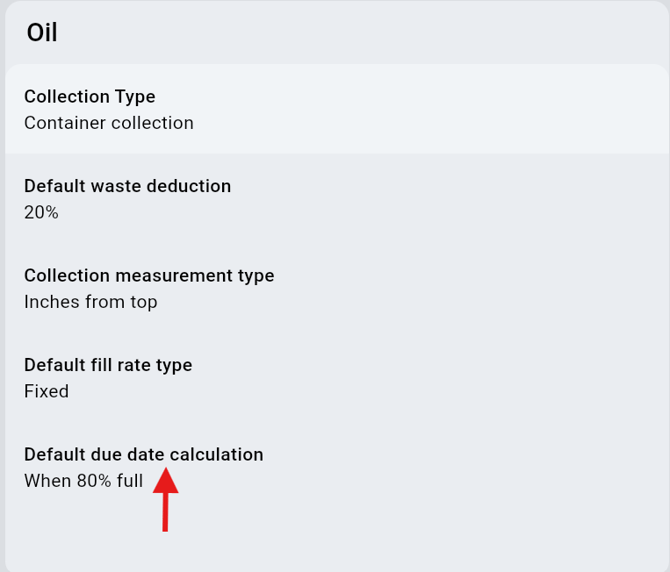Click the "Fixed" fill rate value
The width and height of the screenshot is (670, 572).
pyautogui.click(x=46, y=391)
